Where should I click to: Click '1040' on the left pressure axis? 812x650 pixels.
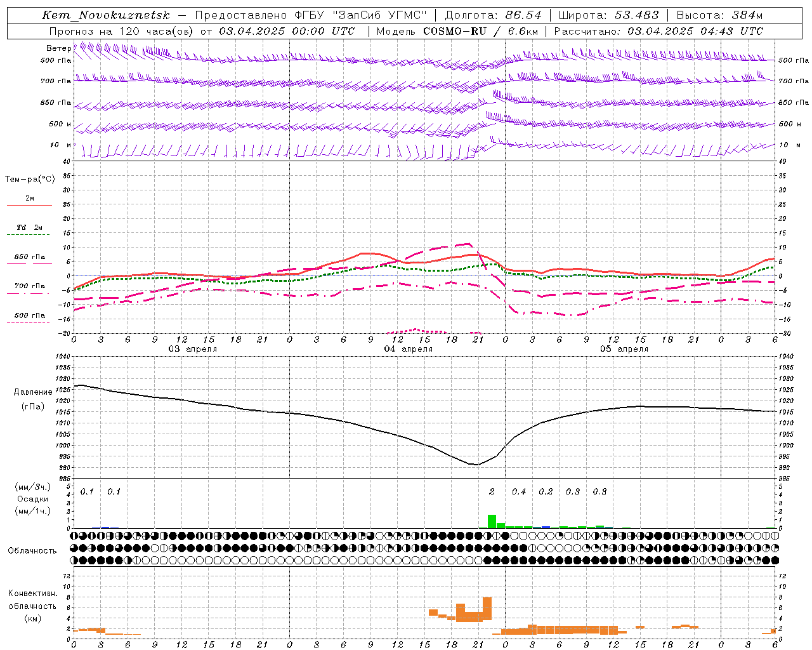(x=62, y=357)
